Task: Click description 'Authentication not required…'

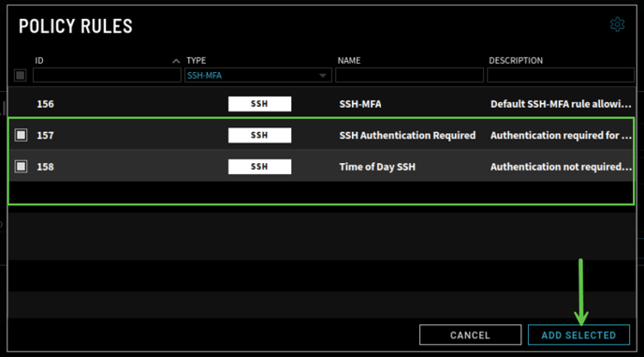Action: [x=561, y=167]
